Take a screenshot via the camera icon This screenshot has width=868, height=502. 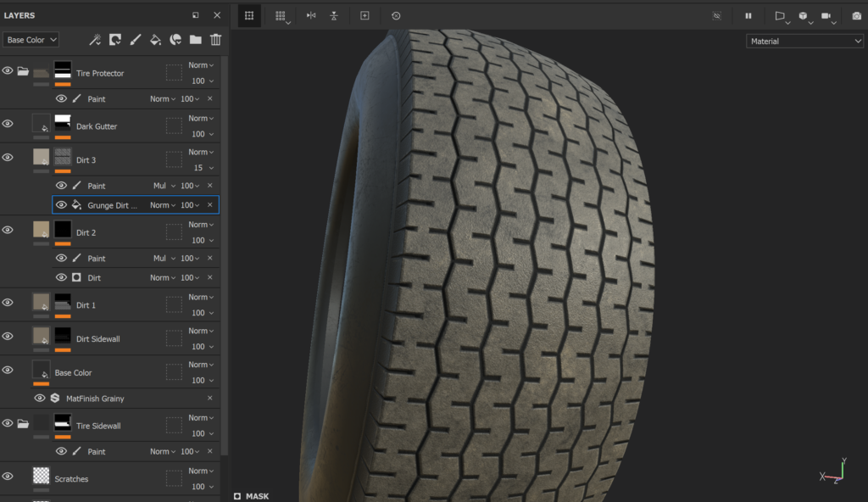(x=855, y=15)
